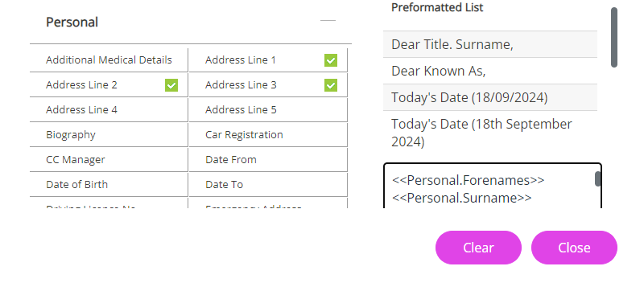Uncheck the Address Line 3 checkbox
The height and width of the screenshot is (291, 644).
point(331,85)
